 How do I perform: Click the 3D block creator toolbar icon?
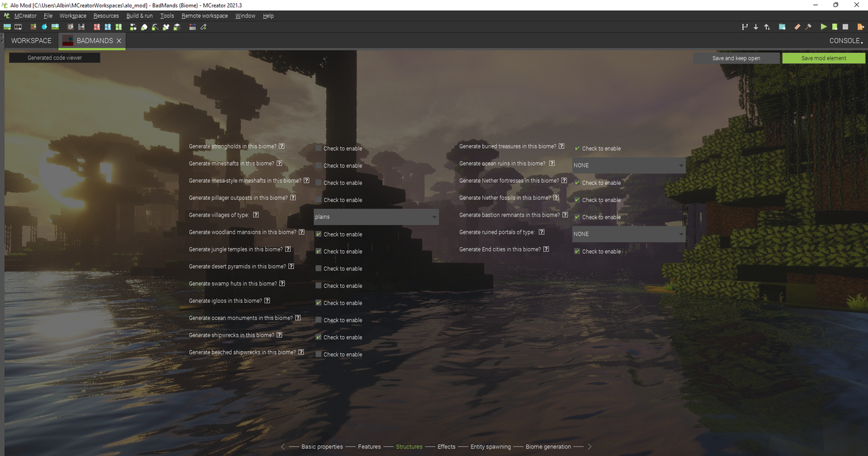[176, 27]
